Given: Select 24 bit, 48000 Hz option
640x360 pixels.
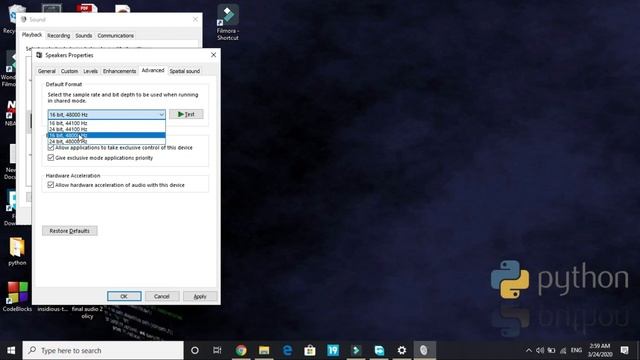Looking at the screenshot, I should 107,141.
